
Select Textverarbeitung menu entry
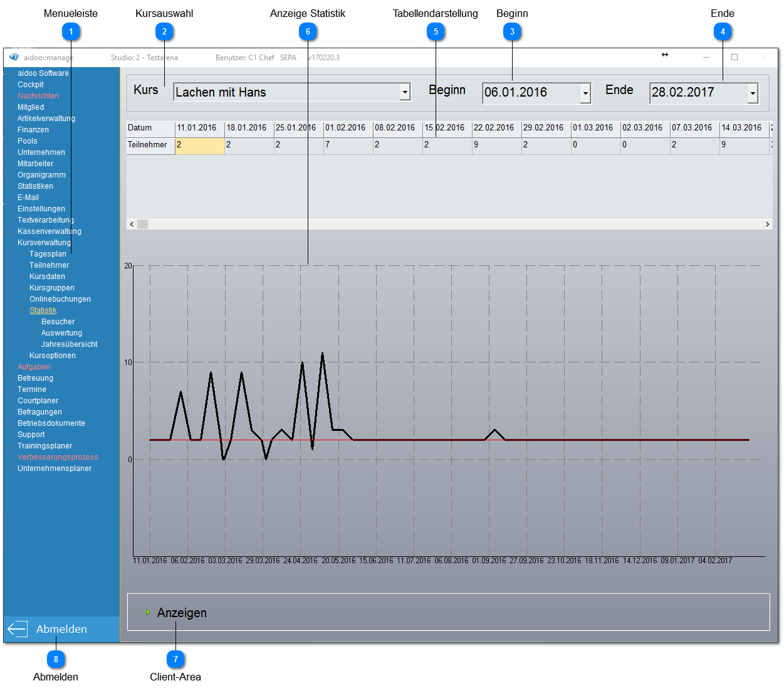[46, 220]
